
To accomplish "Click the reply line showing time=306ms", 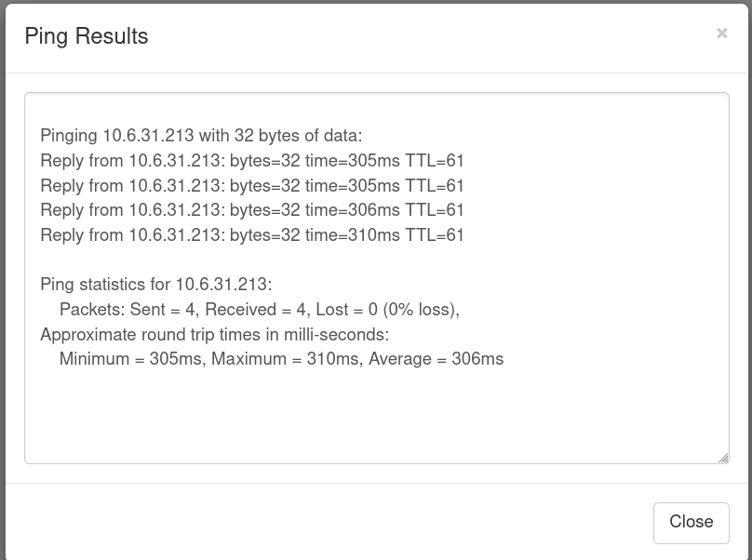I will [252, 210].
